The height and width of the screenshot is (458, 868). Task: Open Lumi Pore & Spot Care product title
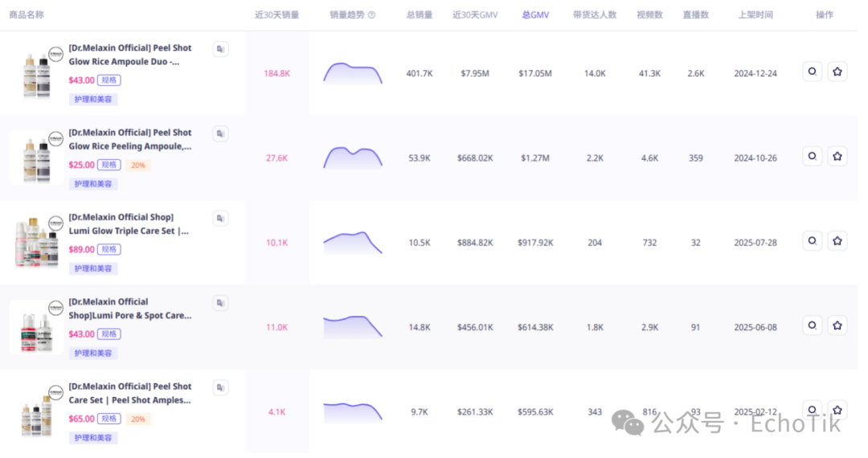[x=130, y=309]
